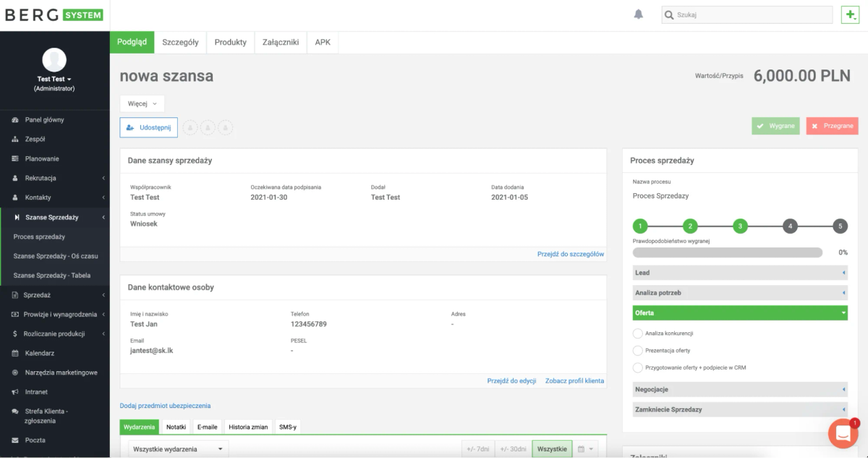Expand the Lead stage section
Screen dimensions: 868x458
740,273
